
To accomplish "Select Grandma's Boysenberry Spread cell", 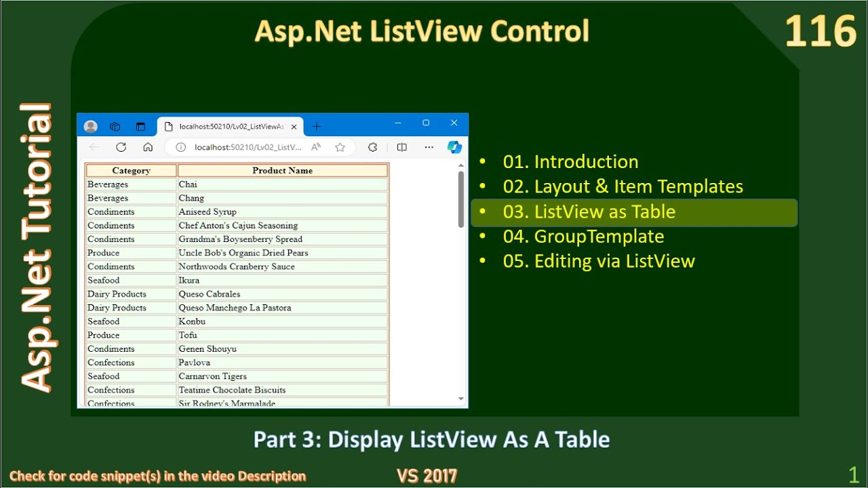I will (283, 239).
